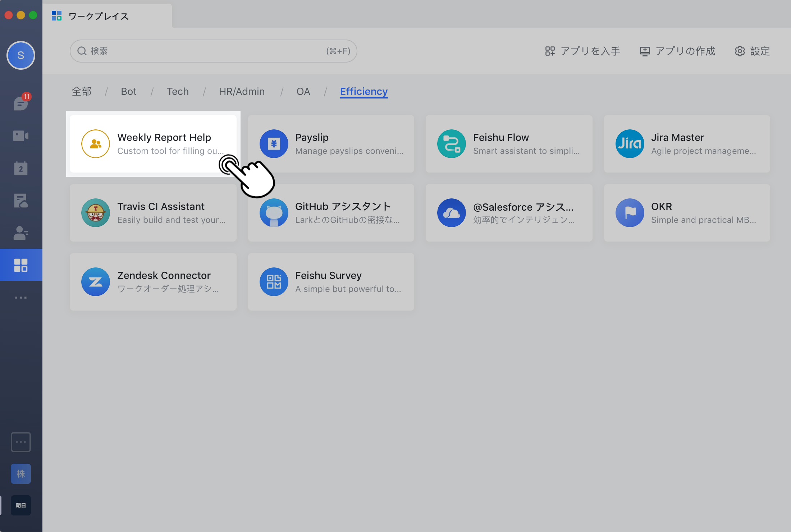
Task: Open 設定 settings
Action: coord(752,51)
